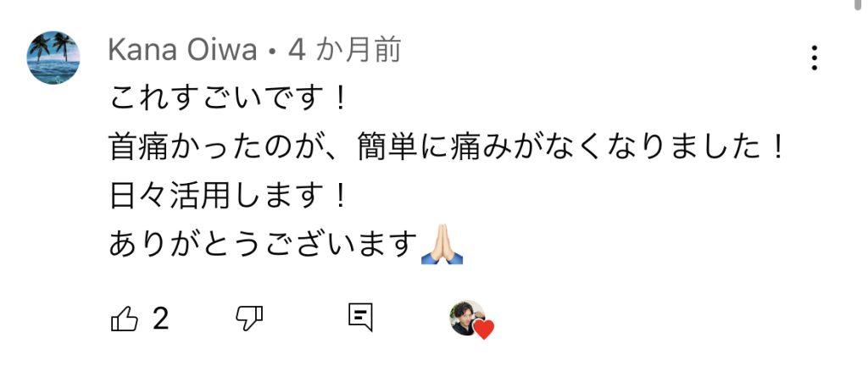Click the surname Oiwa in the username
This screenshot has height=366, width=868.
coord(222,51)
